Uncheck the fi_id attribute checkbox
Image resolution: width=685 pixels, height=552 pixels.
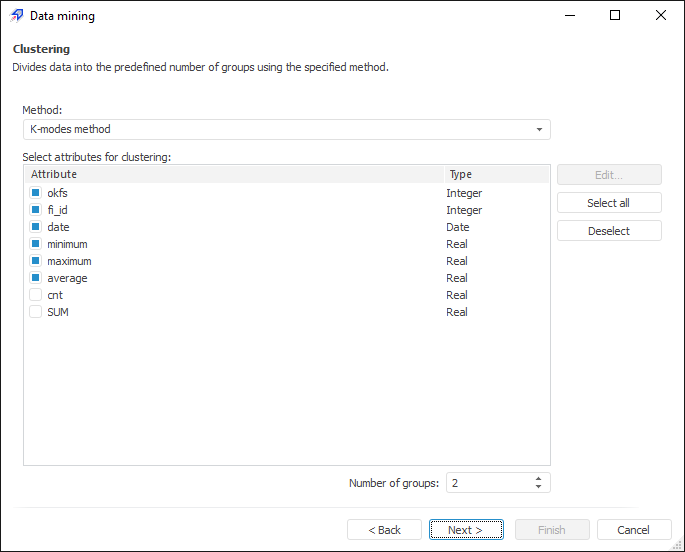[x=36, y=210]
